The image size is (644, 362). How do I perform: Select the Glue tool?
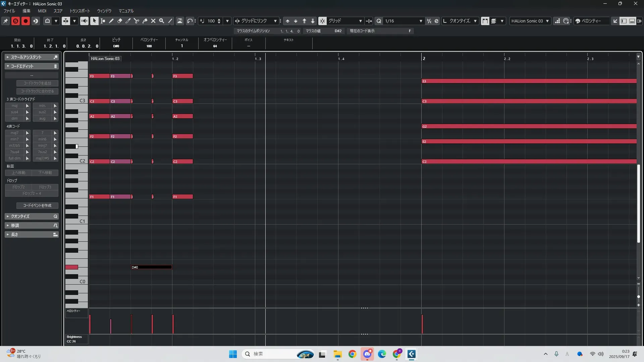tap(145, 21)
